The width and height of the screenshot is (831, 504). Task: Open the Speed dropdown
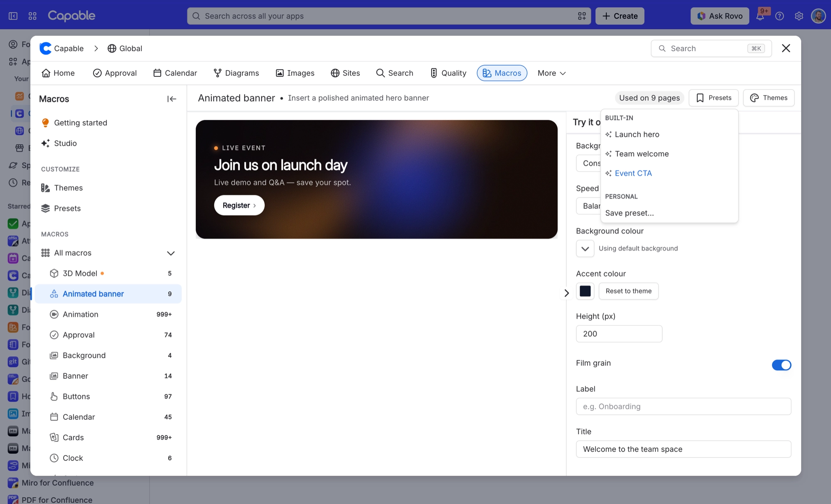tap(588, 206)
